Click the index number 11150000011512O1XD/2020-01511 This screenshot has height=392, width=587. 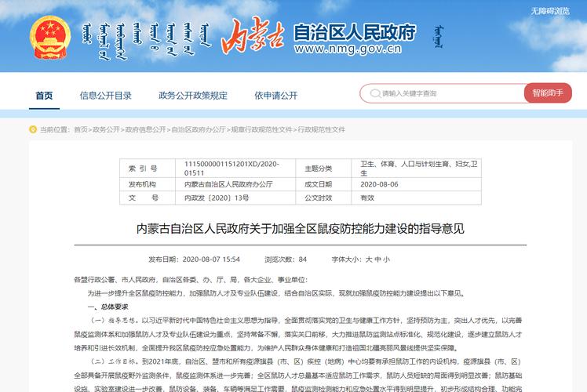[232, 169]
